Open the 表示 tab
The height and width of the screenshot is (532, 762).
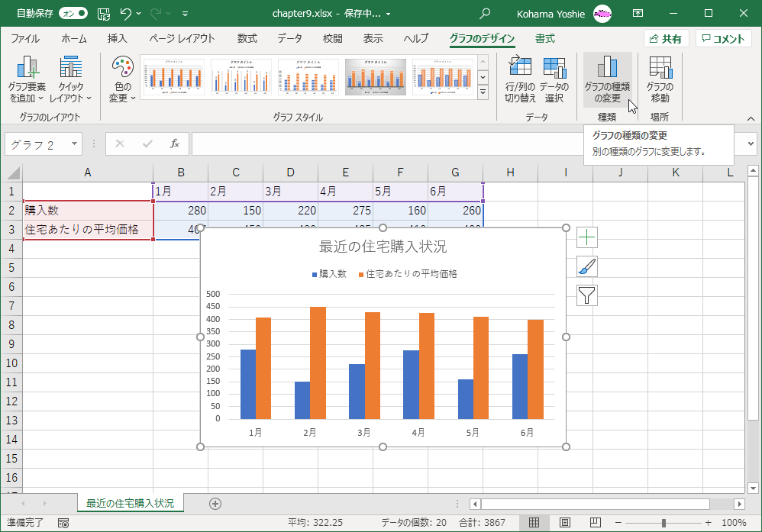373,38
